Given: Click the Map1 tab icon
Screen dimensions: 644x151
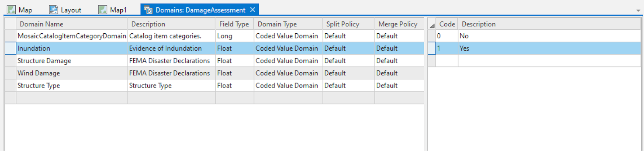Looking at the screenshot, I should pos(103,10).
